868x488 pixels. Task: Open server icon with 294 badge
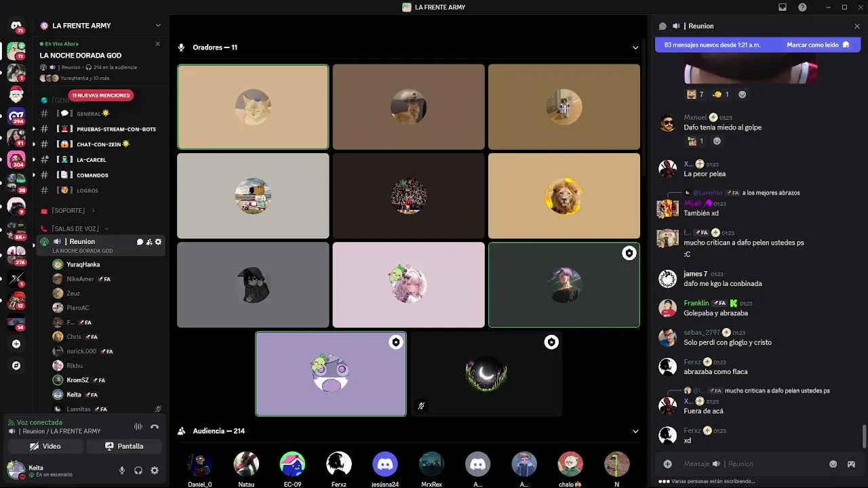(16, 116)
